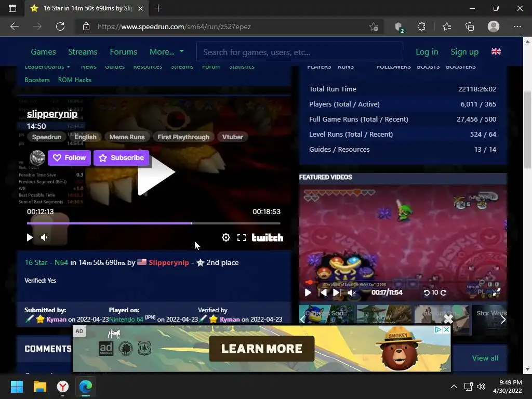The image size is (532, 399).
Task: Open browser Collections
Action: pyautogui.click(x=470, y=26)
